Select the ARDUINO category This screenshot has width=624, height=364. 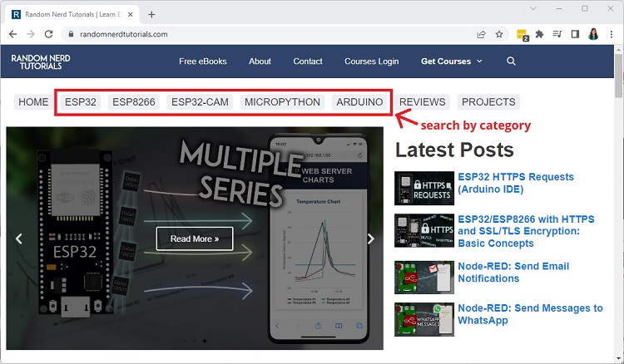coord(359,102)
